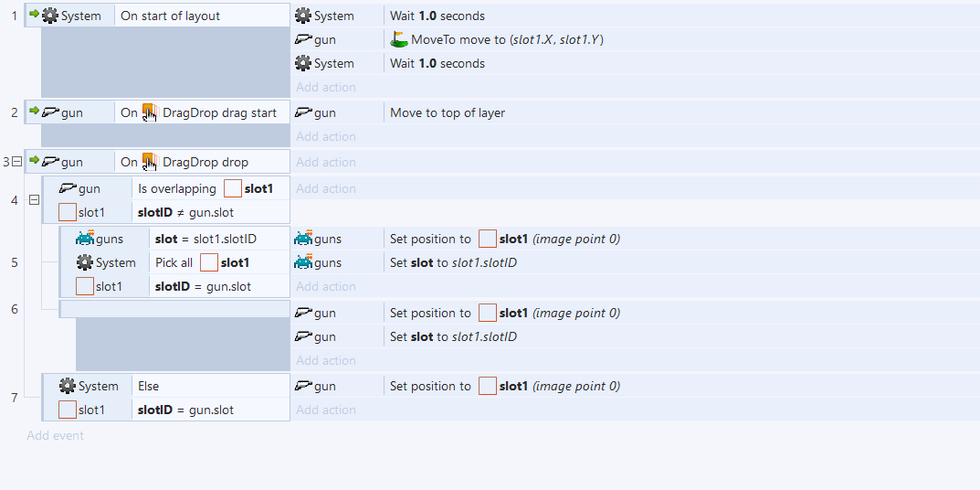Viewport: 980px width, 490px height.
Task: Click the System gear icon beside "Pick all"
Action: tap(85, 262)
